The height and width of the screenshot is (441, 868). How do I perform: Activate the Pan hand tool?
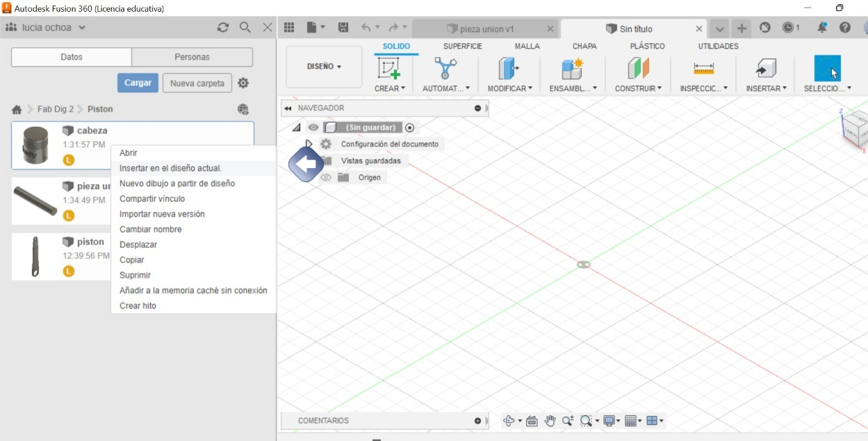tap(550, 421)
